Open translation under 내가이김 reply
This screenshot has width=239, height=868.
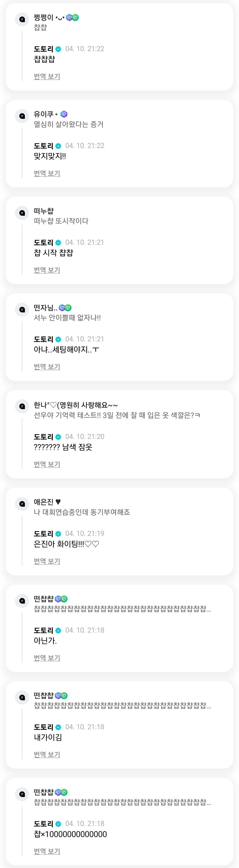[47, 754]
